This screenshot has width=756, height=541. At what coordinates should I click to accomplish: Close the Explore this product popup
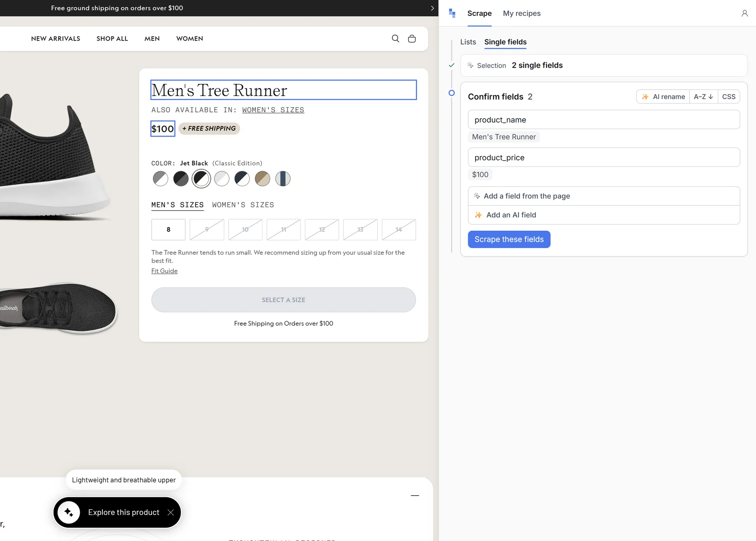pos(171,512)
